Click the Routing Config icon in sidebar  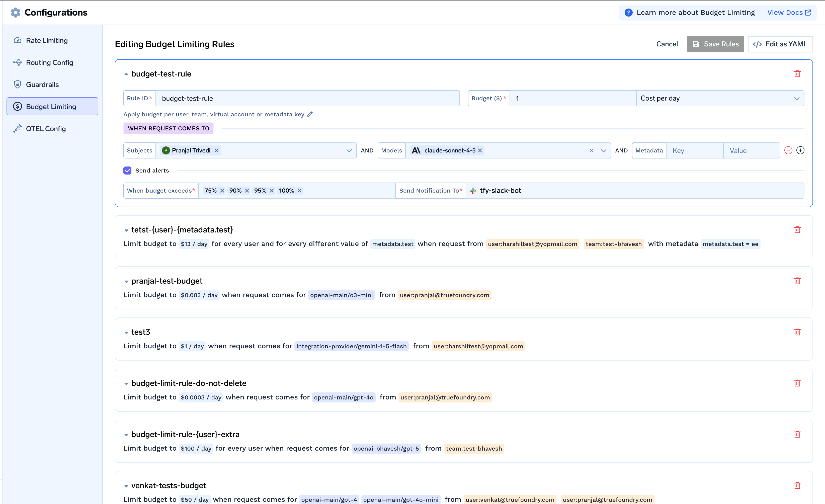coord(17,62)
